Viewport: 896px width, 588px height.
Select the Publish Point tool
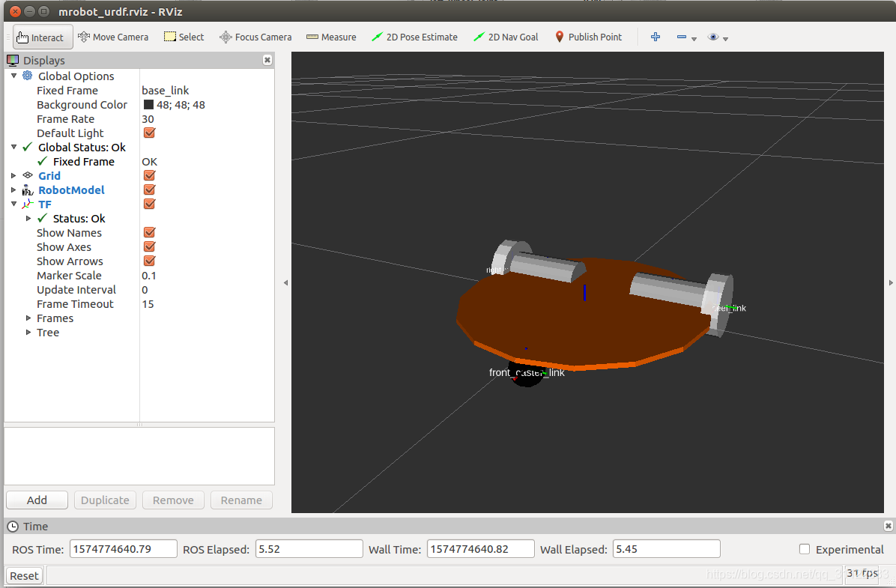(589, 37)
